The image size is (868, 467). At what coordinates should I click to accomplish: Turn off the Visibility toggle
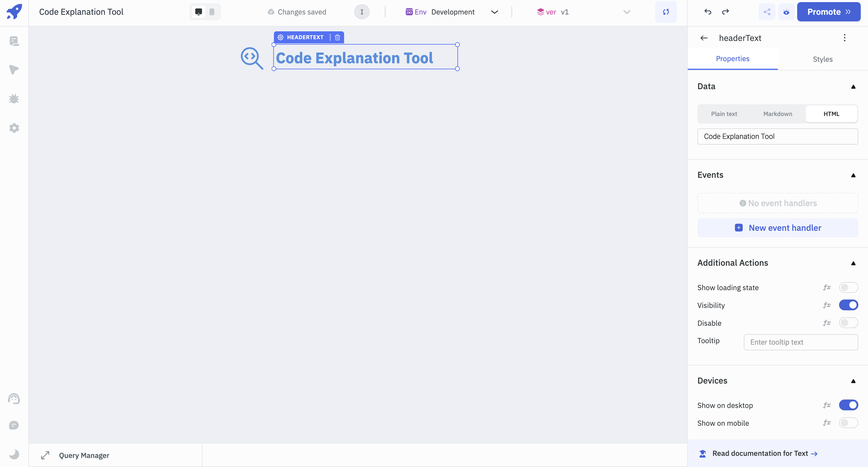[x=848, y=305]
